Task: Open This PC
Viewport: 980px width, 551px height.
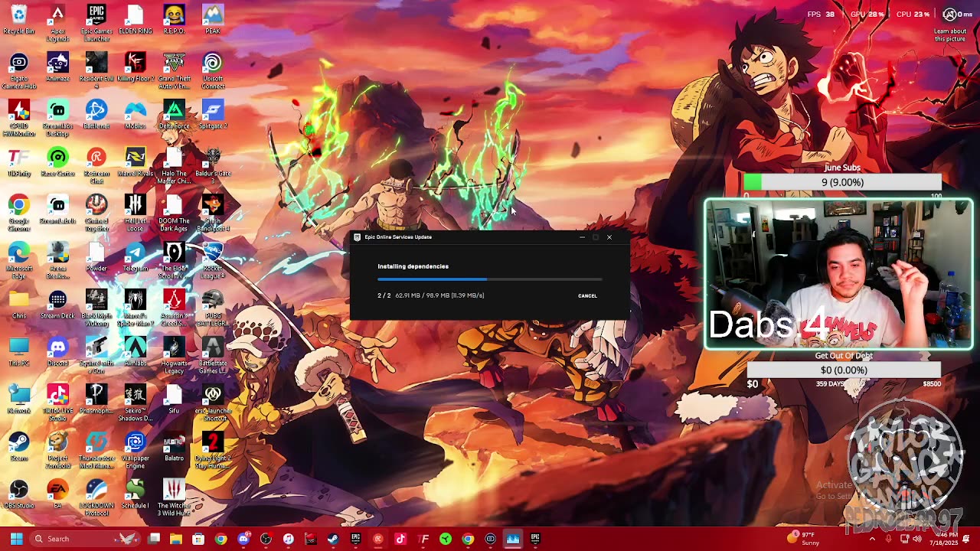Action: (x=19, y=353)
